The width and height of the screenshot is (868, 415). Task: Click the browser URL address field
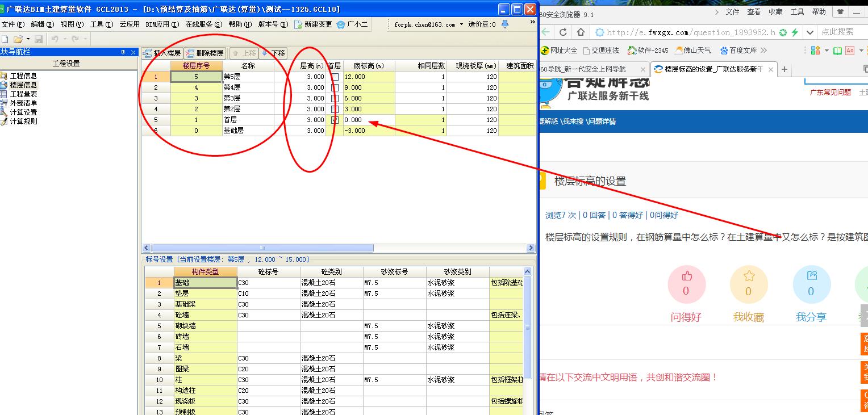pyautogui.click(x=691, y=32)
